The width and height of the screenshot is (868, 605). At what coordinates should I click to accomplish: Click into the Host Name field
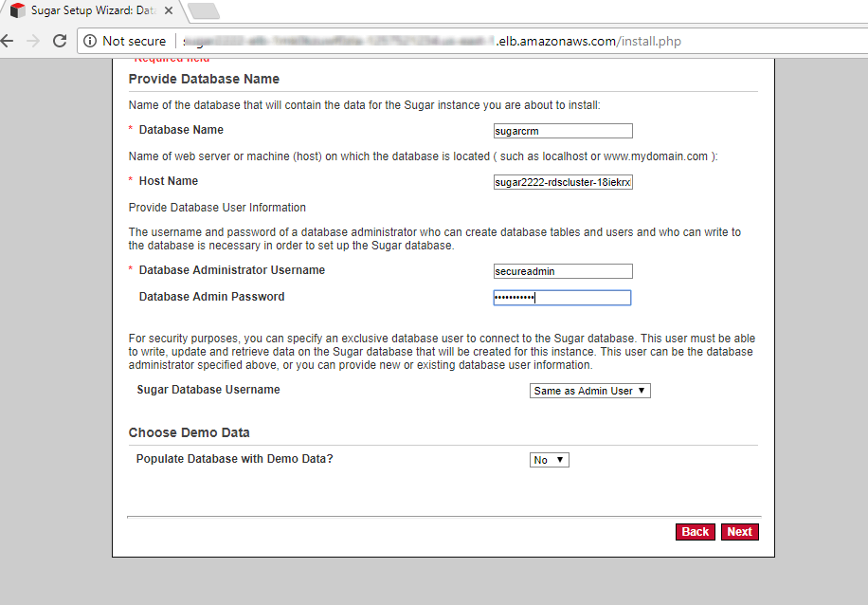[563, 182]
